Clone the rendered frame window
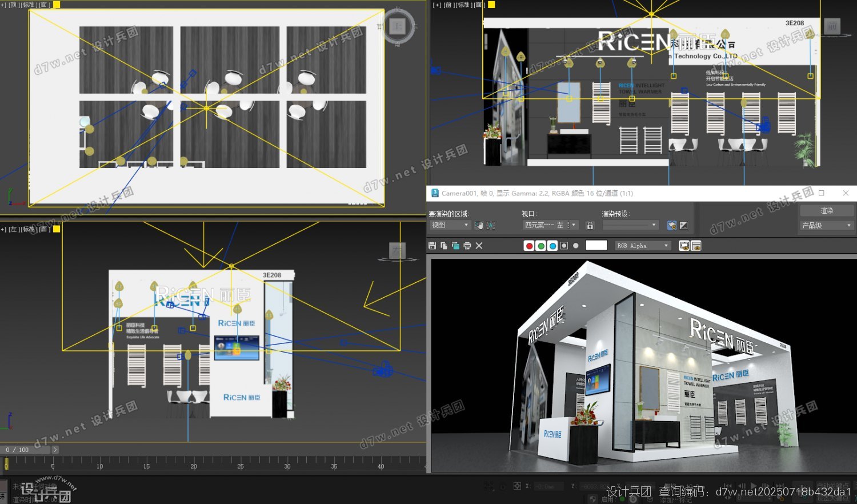 [455, 246]
